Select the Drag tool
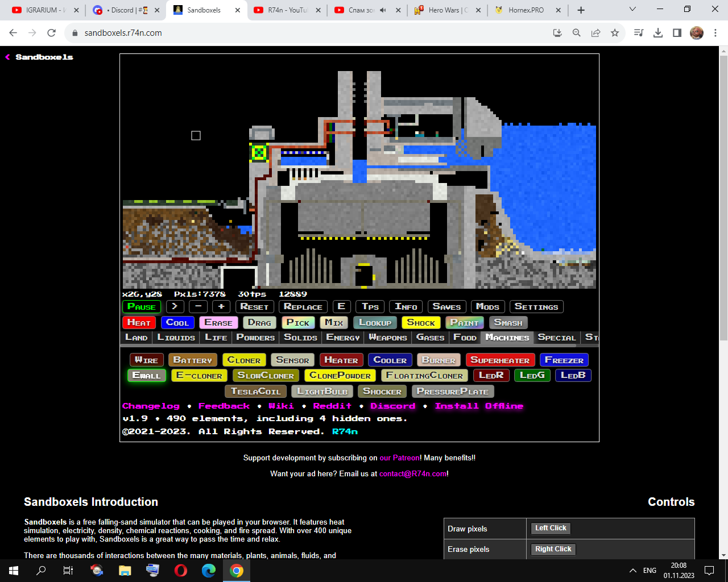Image resolution: width=728 pixels, height=582 pixels. (260, 323)
